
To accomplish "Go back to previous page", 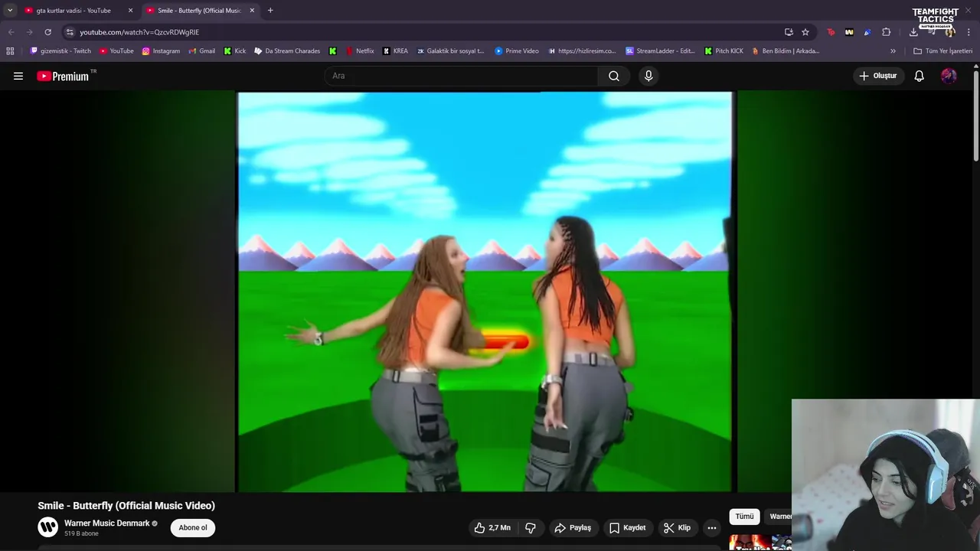I will click(x=11, y=32).
